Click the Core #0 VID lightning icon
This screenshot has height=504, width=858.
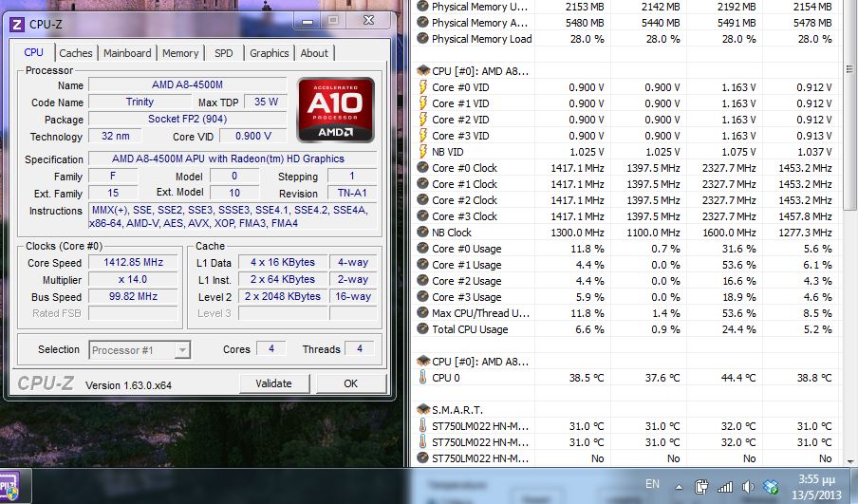click(423, 87)
